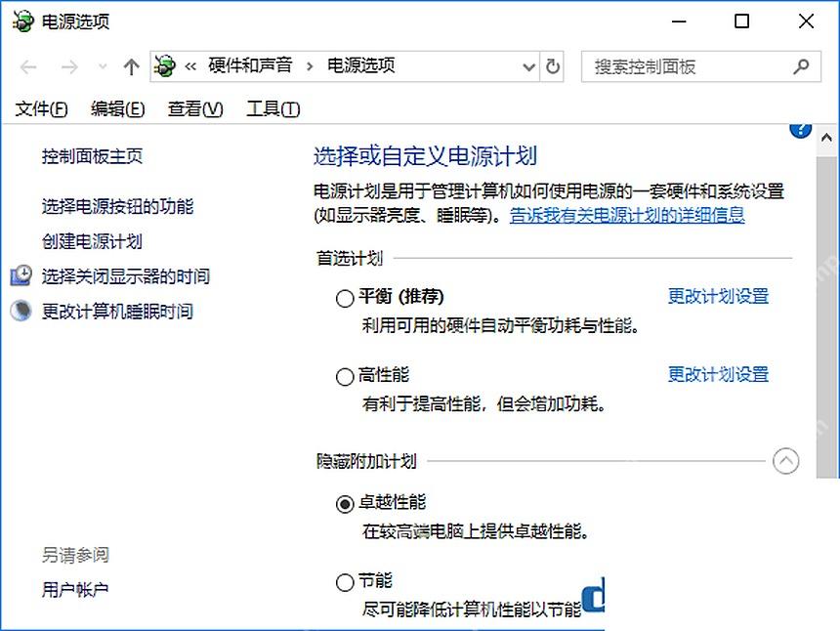
Task: Click the vertical scrollbar thumb
Action: pyautogui.click(x=826, y=316)
